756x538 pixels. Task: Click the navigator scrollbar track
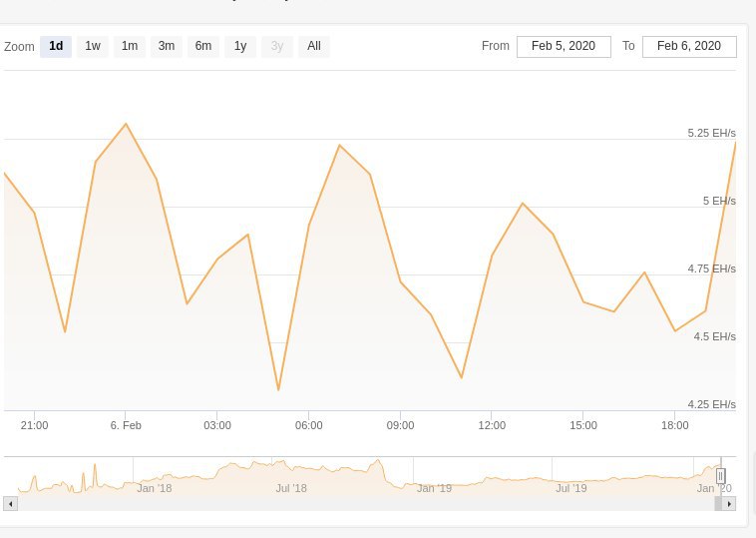[x=366, y=504]
